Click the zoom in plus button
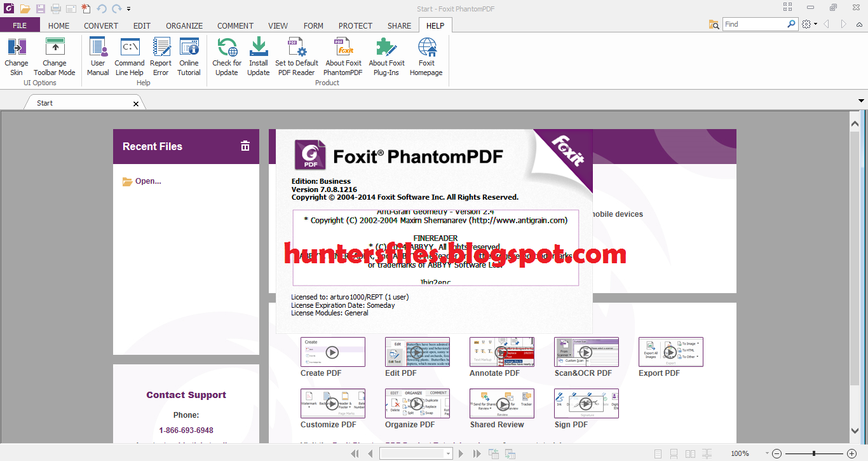This screenshot has height=461, width=868. pos(851,453)
